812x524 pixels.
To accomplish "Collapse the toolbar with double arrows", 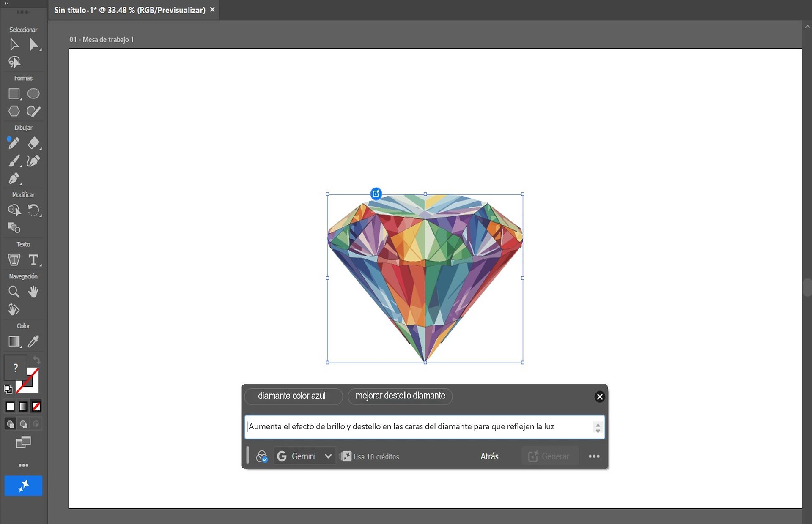I will 6,3.
